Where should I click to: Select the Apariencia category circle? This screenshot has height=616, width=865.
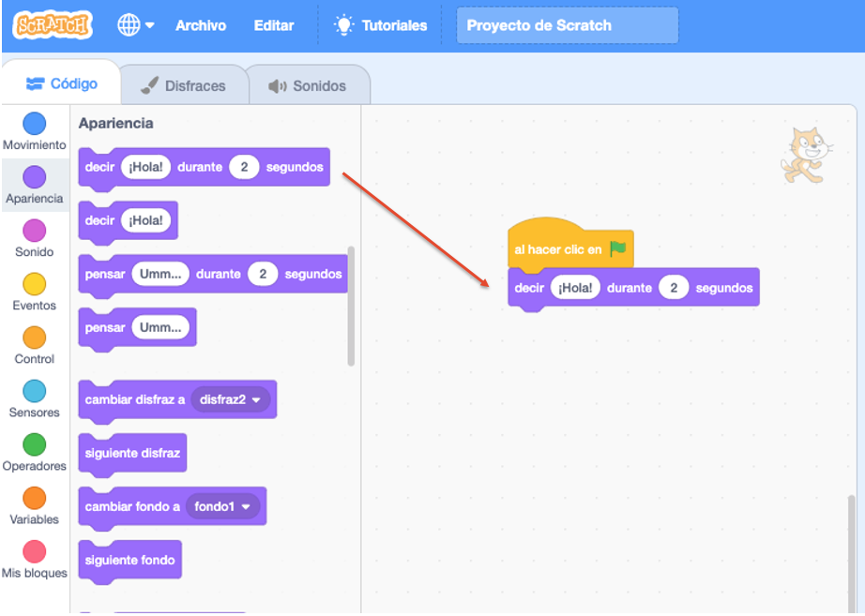point(34,177)
